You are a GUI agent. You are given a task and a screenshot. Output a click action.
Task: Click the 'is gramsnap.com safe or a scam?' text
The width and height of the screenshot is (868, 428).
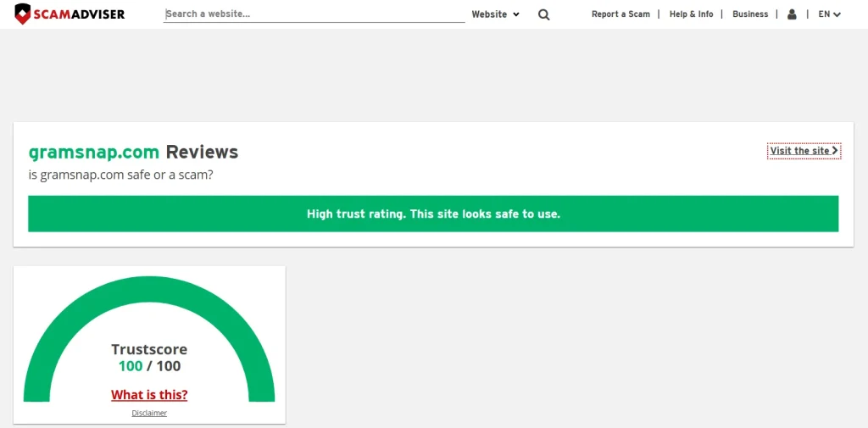[120, 175]
